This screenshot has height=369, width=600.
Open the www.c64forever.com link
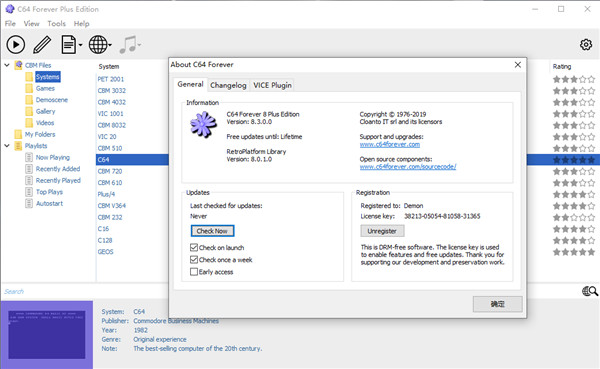(x=390, y=144)
